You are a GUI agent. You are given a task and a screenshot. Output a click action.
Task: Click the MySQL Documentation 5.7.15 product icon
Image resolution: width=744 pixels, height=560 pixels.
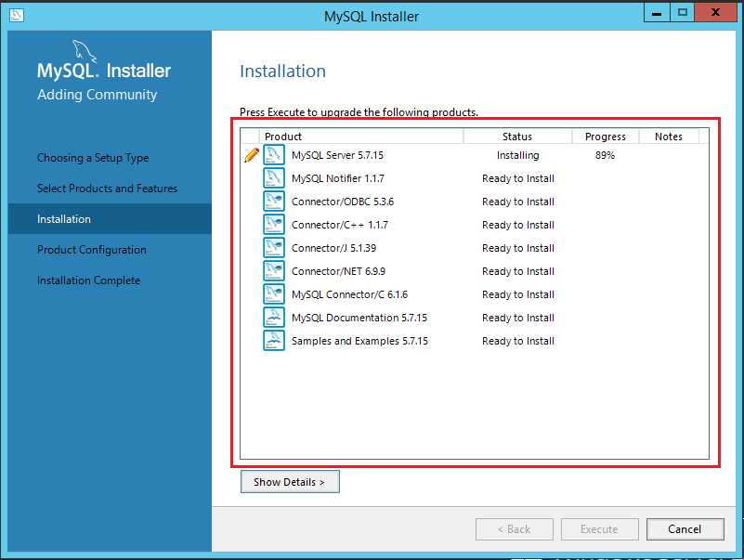coord(274,318)
